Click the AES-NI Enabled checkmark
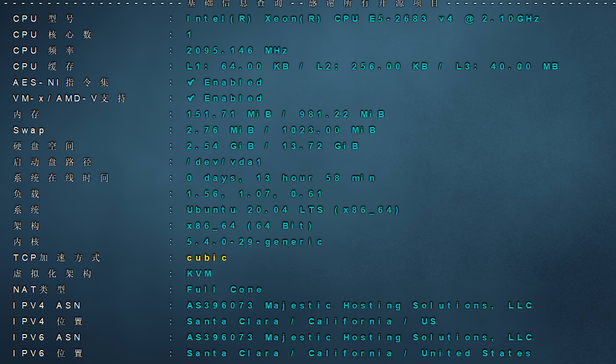 [191, 82]
